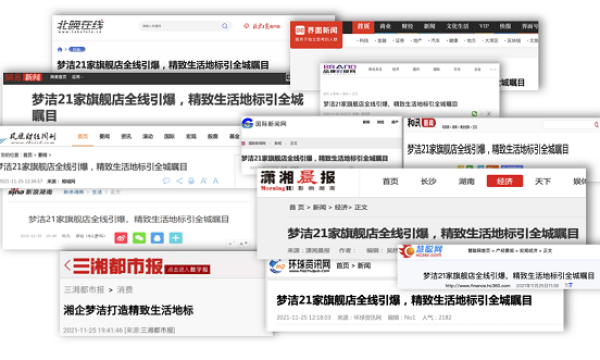This screenshot has height=360, width=600.
Task: Click the red search icon on 和讯 page
Action: (596, 125)
